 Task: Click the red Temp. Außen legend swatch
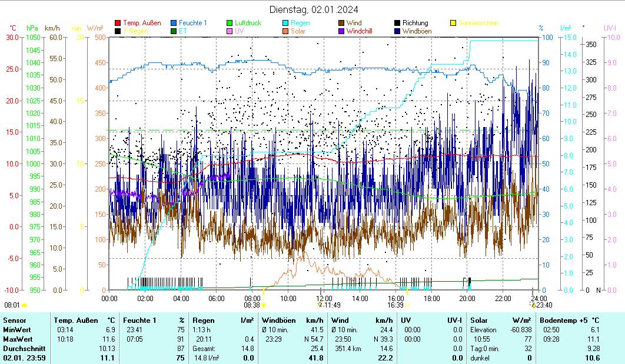(118, 24)
